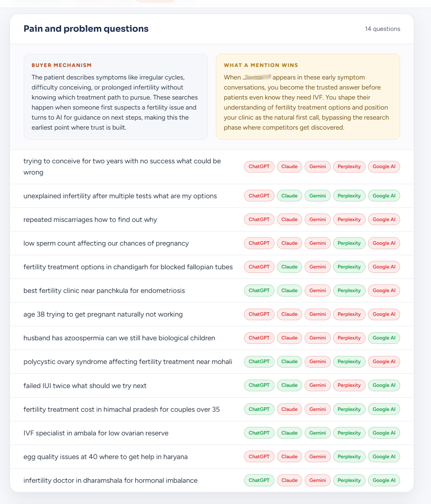The image size is (431, 504).
Task: Click Claude badge for himachal pradesh cost row
Action: [x=289, y=409]
